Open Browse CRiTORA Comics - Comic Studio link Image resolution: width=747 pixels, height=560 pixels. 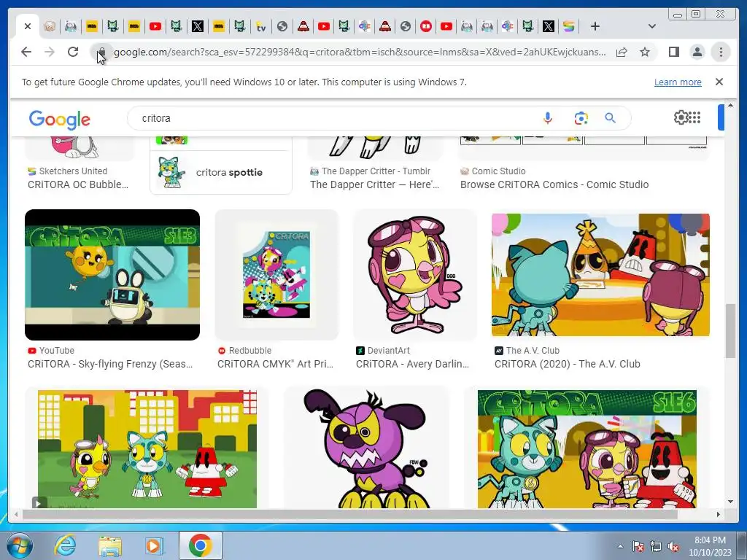(x=554, y=184)
